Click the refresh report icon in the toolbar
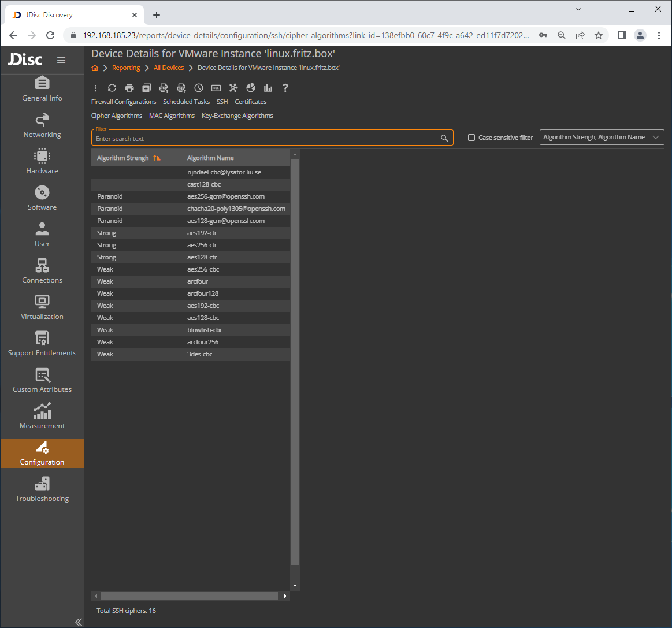 tap(112, 88)
